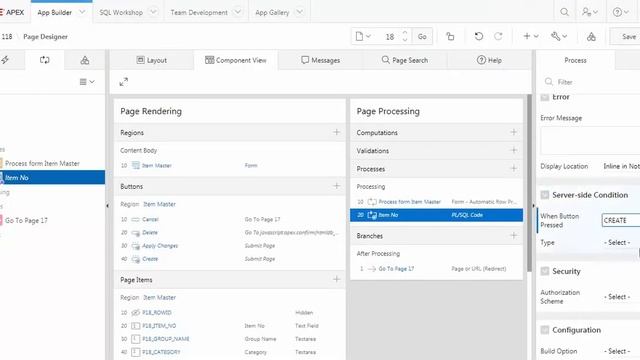Viewport: 640px width, 360px height.
Task: Open the Authorization Scheme select list
Action: pos(621,297)
